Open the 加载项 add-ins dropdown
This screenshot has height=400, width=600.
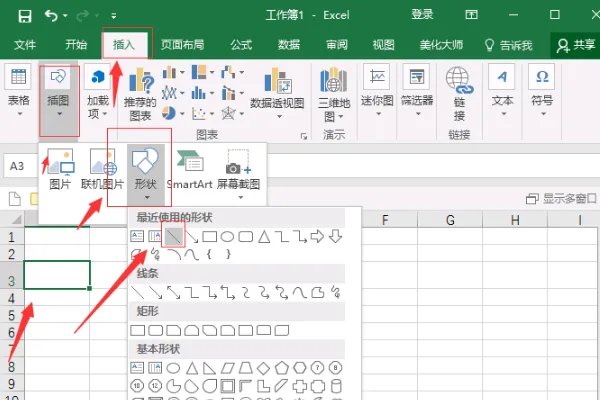pos(98,92)
